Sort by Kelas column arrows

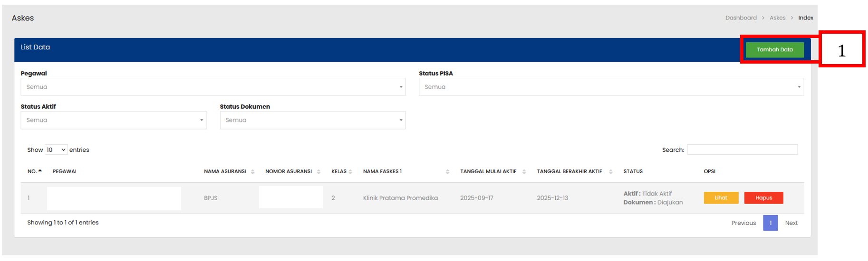pos(350,172)
